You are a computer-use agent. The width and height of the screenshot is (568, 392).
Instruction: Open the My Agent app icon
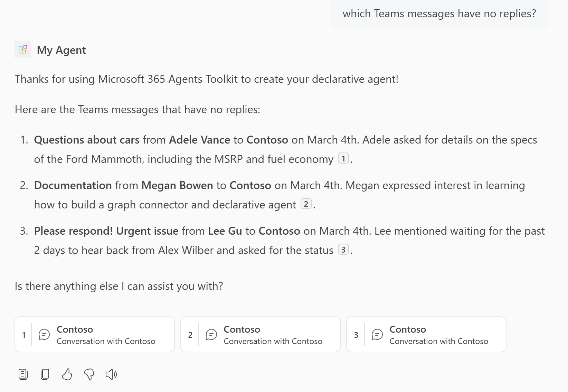pyautogui.click(x=22, y=50)
